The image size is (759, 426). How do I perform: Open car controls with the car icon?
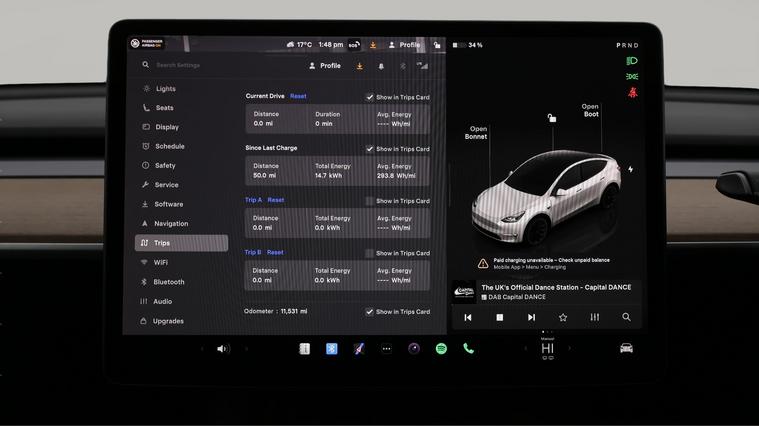626,348
